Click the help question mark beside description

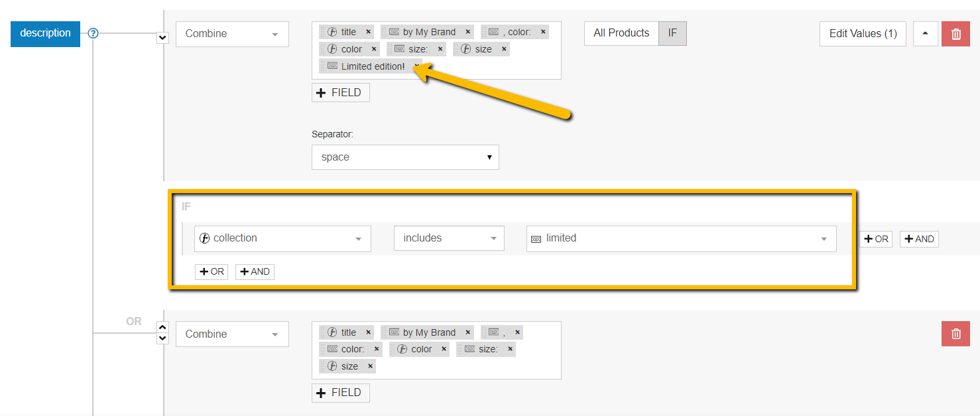tap(93, 33)
